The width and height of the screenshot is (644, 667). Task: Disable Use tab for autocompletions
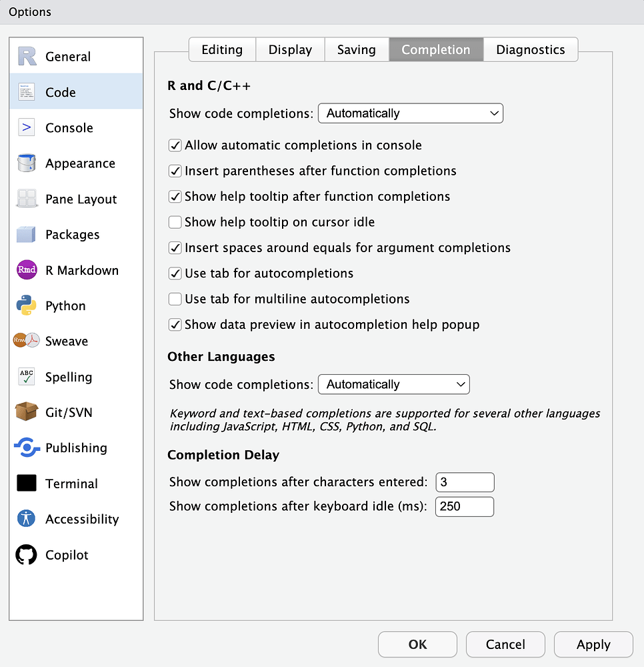pos(175,273)
